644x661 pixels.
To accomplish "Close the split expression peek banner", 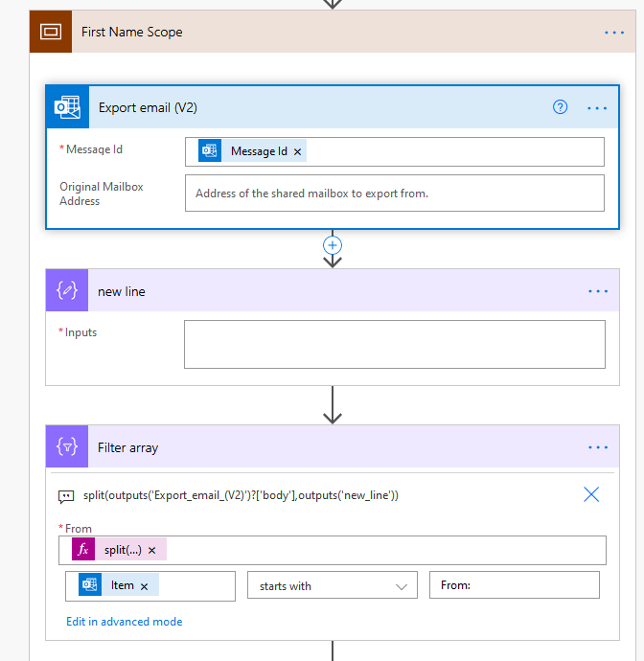I will pyautogui.click(x=591, y=494).
